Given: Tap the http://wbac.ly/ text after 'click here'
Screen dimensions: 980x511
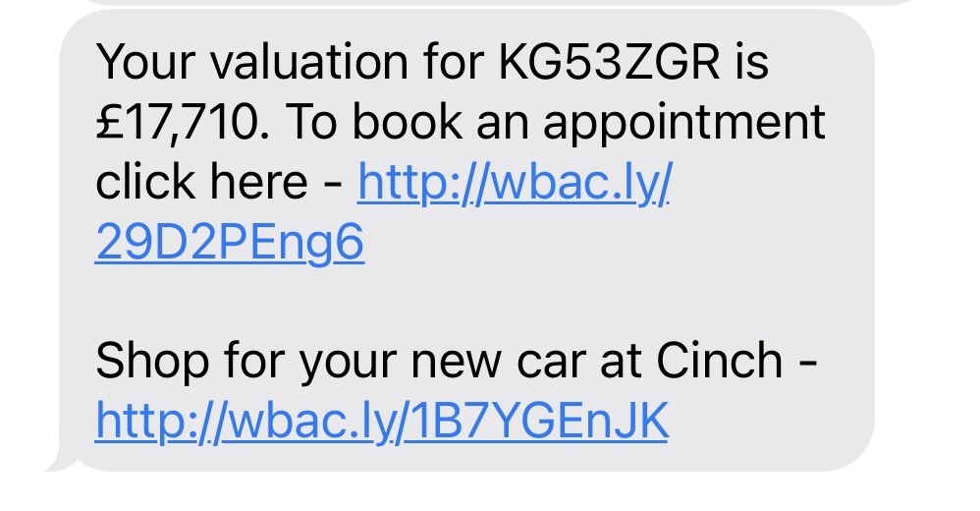Looking at the screenshot, I should click(515, 183).
